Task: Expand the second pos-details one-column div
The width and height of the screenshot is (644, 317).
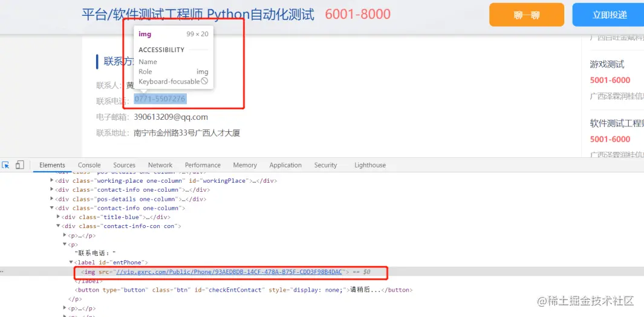Action: pyautogui.click(x=52, y=199)
